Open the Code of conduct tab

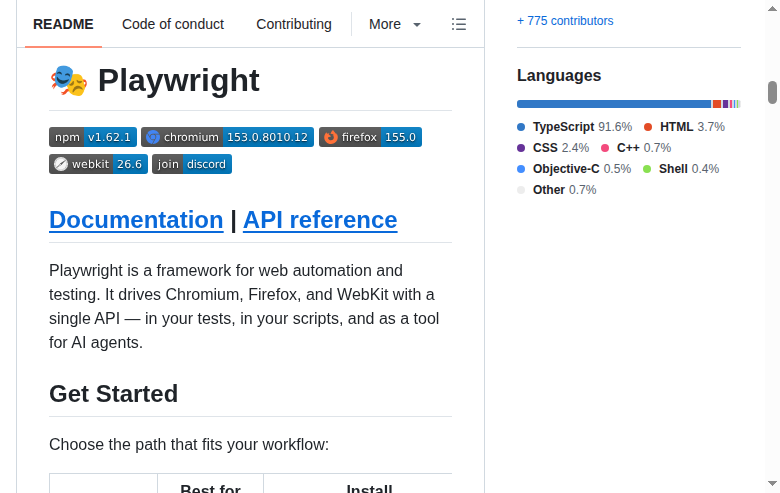(x=173, y=24)
